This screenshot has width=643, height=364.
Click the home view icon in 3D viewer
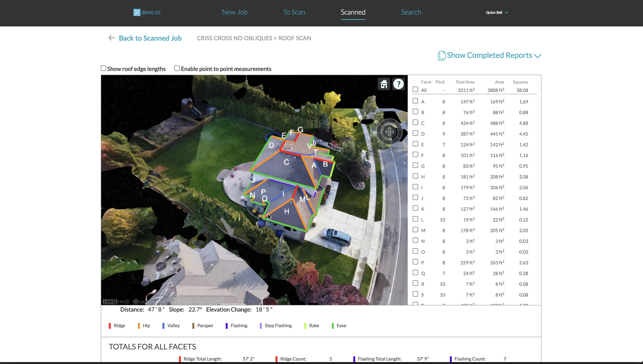(384, 84)
